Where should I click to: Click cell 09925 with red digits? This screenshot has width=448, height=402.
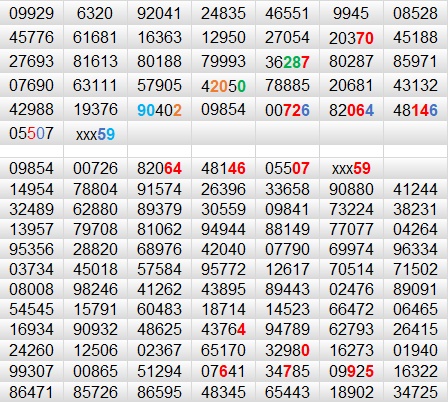pos(351,371)
